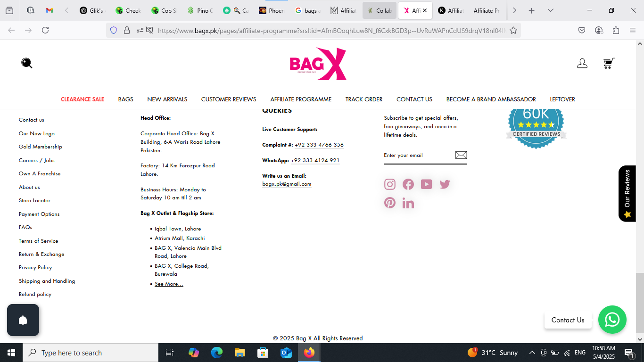
Task: Select Track Order in the navigation
Action: tap(364, 99)
